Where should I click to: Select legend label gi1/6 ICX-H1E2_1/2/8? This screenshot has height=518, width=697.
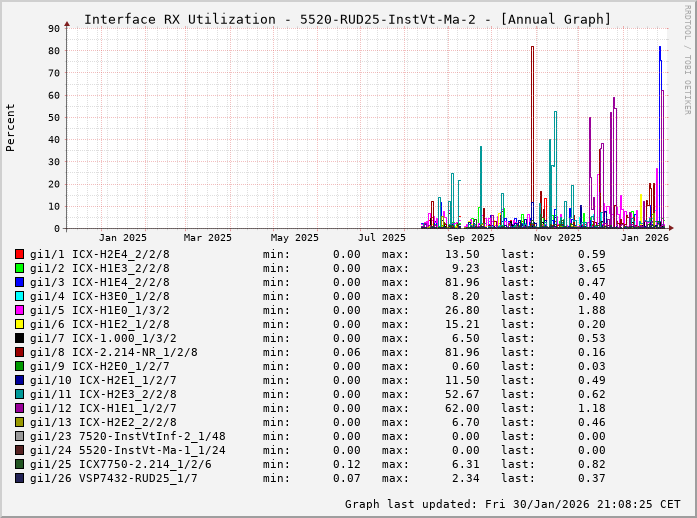pos(100,324)
